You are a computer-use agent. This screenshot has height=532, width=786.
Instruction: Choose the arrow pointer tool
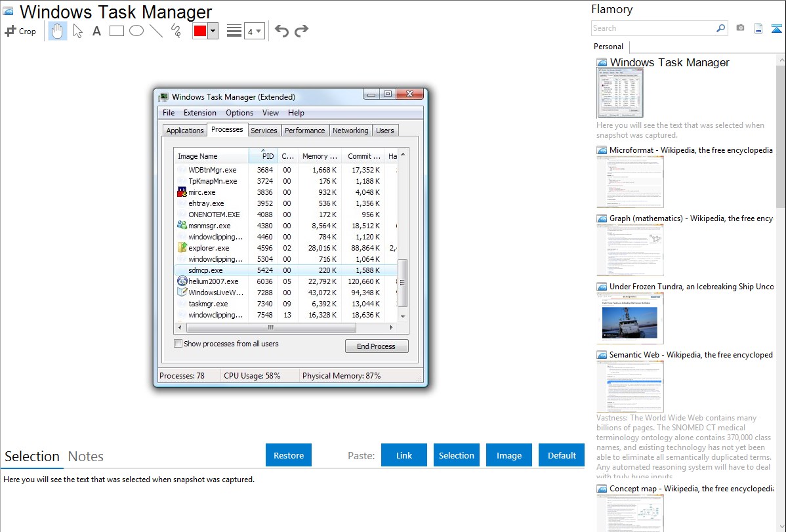click(x=77, y=31)
